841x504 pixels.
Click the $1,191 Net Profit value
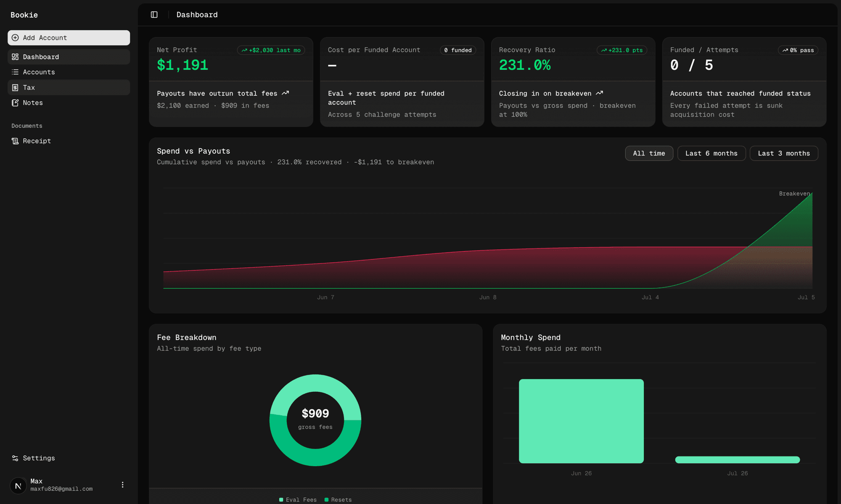182,65
